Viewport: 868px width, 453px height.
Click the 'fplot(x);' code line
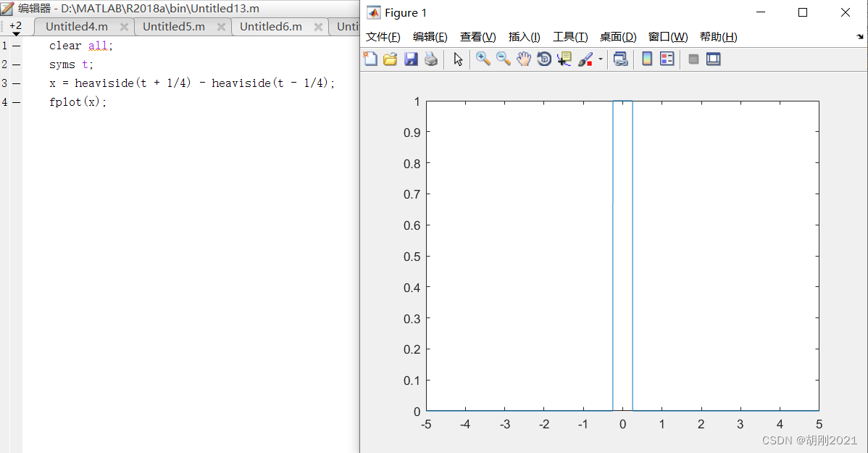click(x=78, y=102)
